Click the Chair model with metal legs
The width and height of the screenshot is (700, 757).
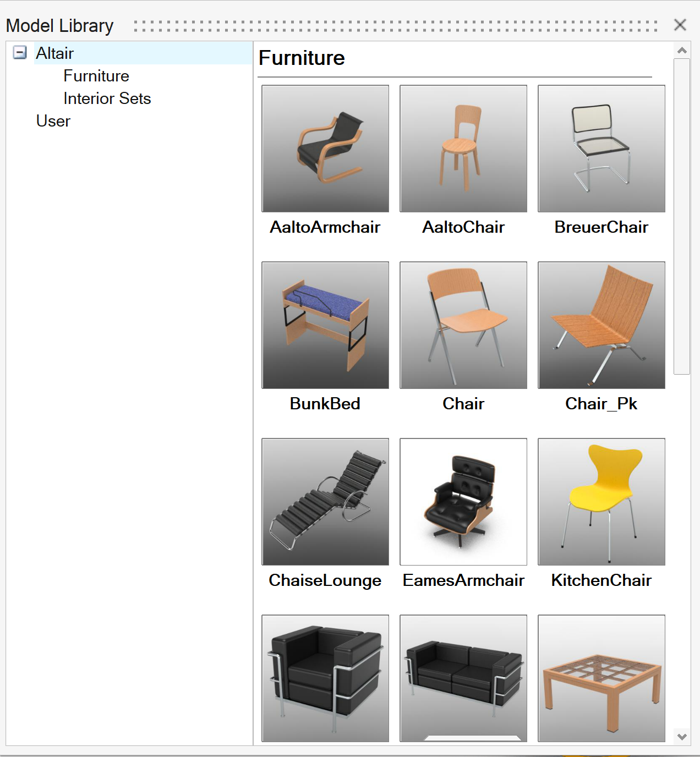tap(463, 325)
